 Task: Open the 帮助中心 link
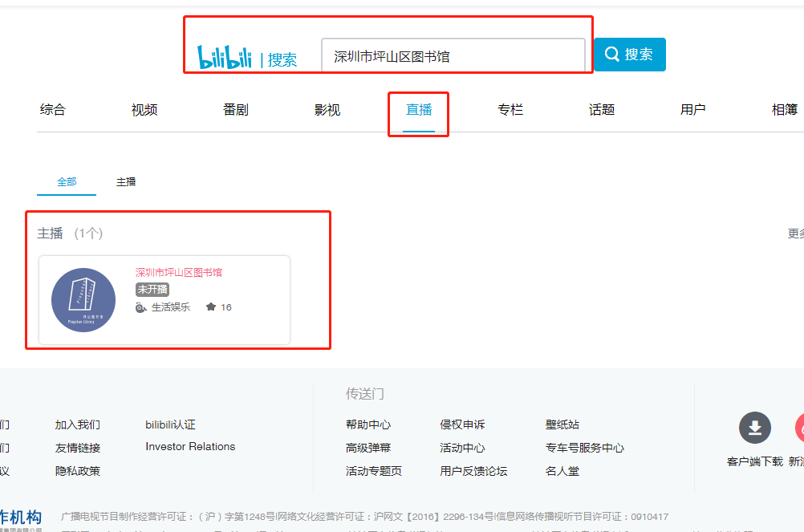click(x=368, y=424)
